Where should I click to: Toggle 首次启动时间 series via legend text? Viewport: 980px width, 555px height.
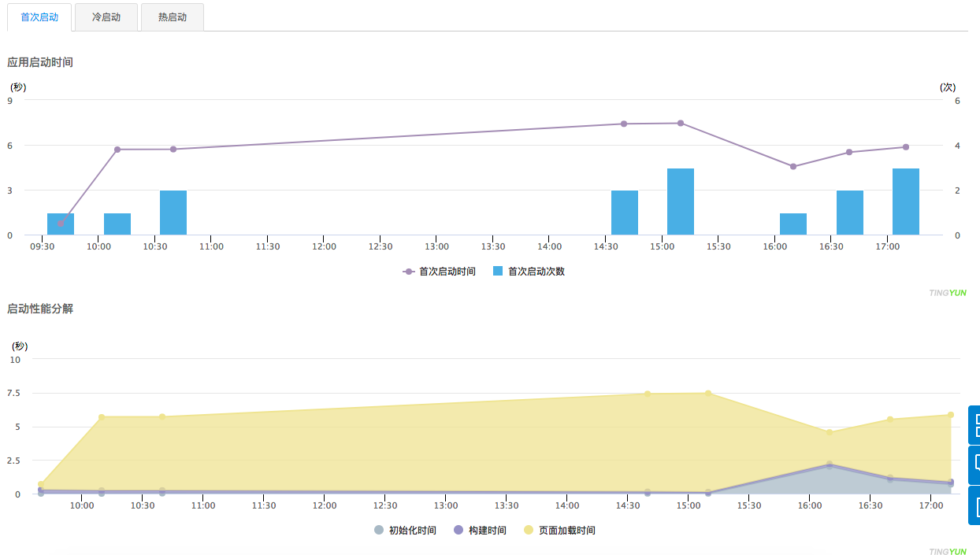pos(447,272)
